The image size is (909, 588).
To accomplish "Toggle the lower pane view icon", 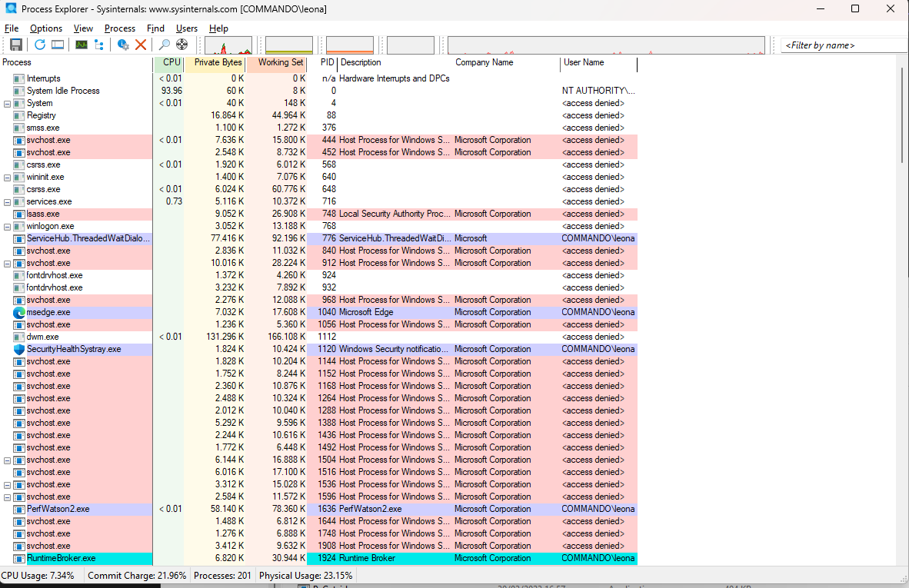I will point(58,45).
